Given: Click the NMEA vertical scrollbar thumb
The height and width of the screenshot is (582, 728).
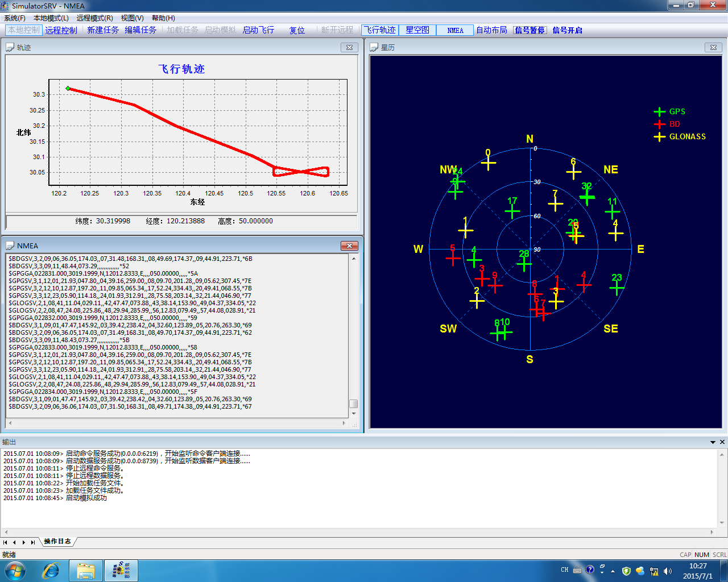Looking at the screenshot, I should [354, 404].
